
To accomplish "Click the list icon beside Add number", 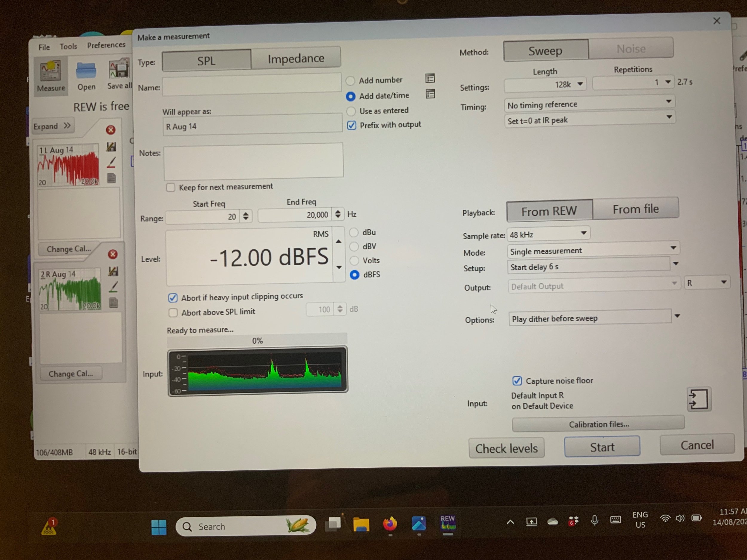I will [430, 79].
